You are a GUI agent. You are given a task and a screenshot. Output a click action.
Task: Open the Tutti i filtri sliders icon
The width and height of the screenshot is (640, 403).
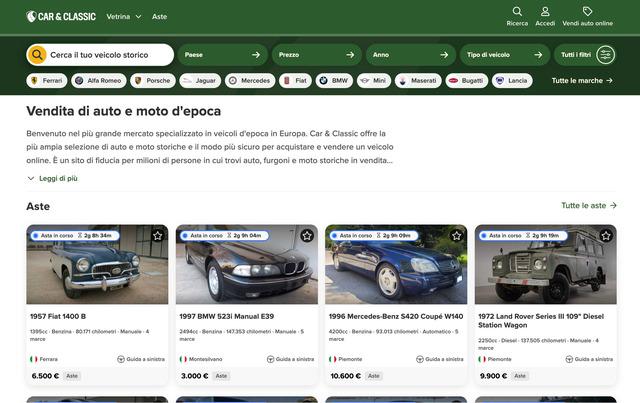point(605,55)
